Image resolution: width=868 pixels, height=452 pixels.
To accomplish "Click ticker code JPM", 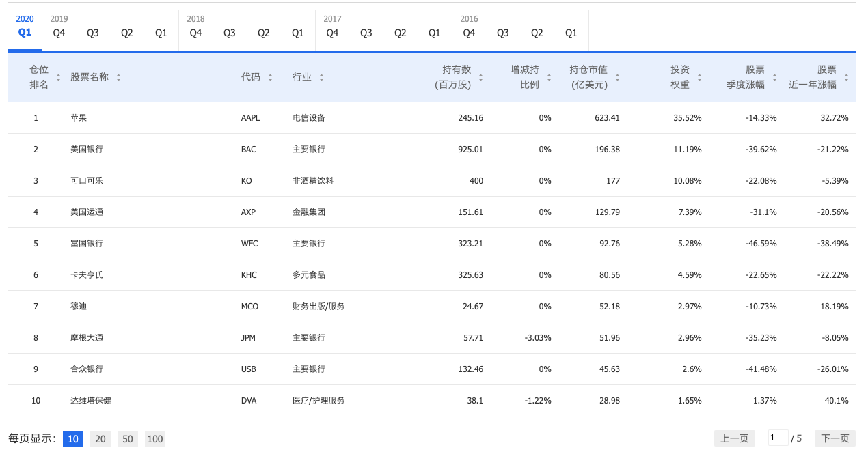I will 249,338.
